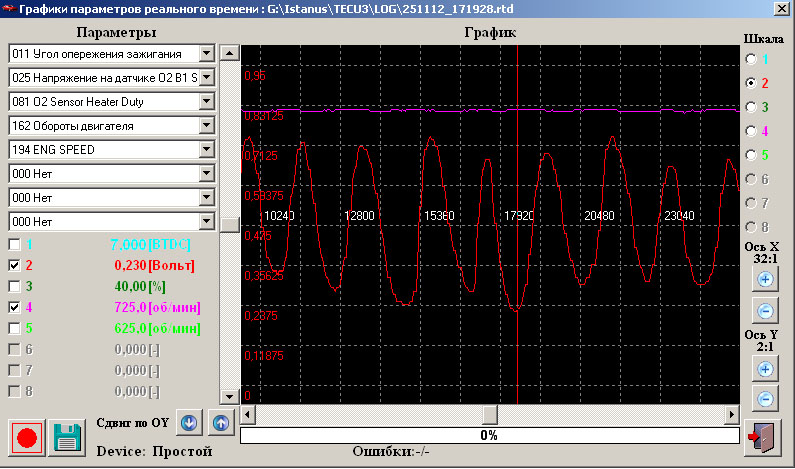The image size is (795, 469).
Task: Click the horizontal graph scrollbar thumb
Action: tap(489, 414)
